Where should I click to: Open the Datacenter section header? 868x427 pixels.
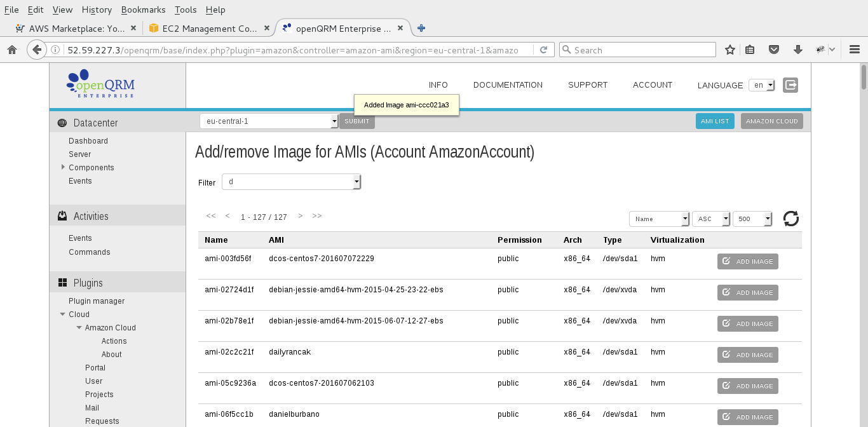[x=118, y=123]
